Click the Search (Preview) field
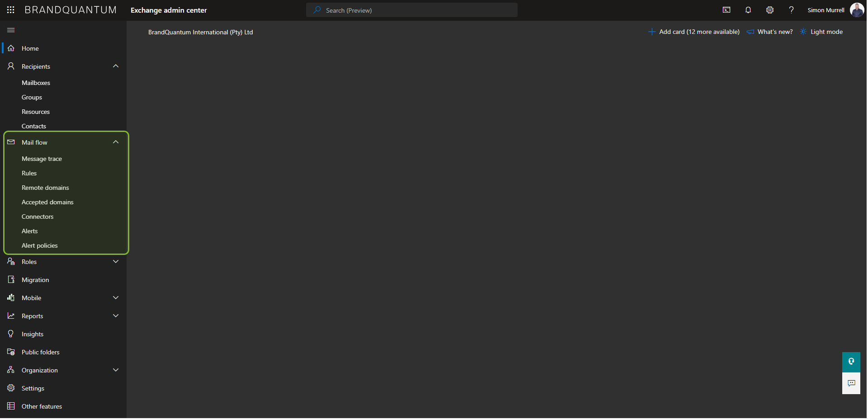 tap(412, 10)
